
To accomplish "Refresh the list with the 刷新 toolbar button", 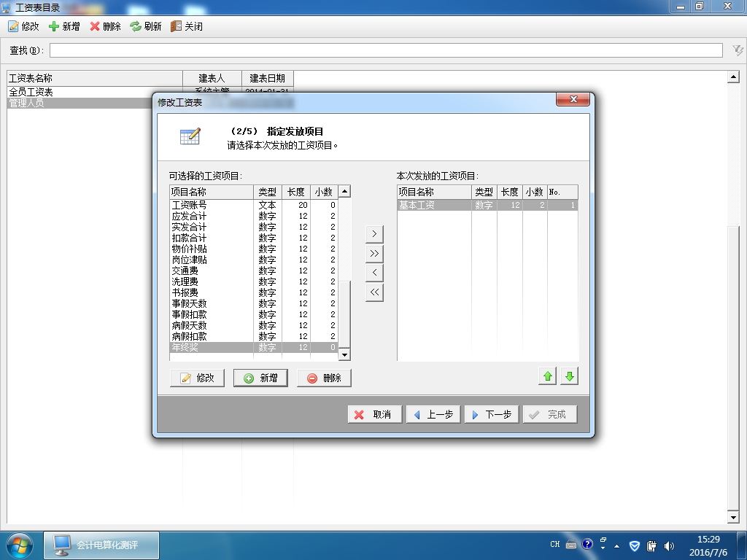I will tap(146, 26).
